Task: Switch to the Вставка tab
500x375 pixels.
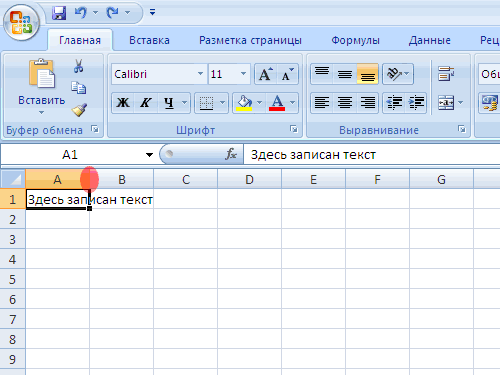Action: (x=149, y=40)
